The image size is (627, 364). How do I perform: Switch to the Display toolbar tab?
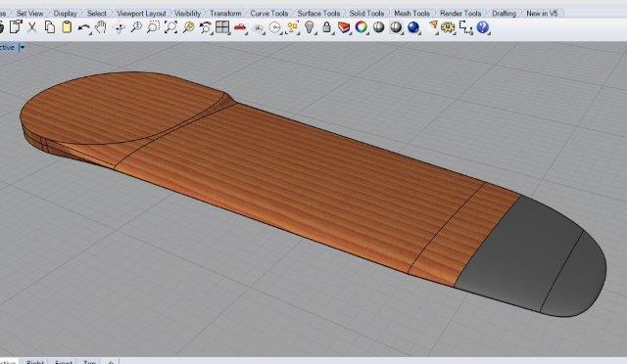(66, 13)
